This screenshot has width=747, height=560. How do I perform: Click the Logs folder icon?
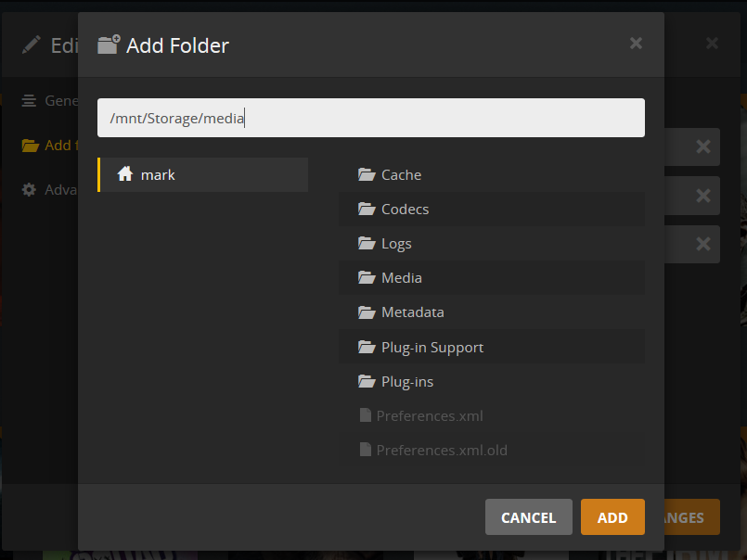click(x=366, y=243)
